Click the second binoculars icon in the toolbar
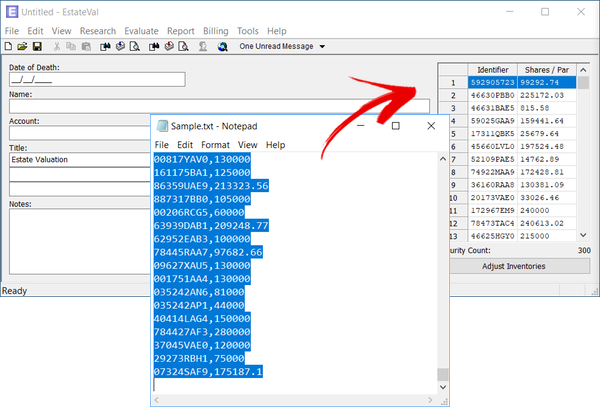The image size is (600, 407). (154, 46)
